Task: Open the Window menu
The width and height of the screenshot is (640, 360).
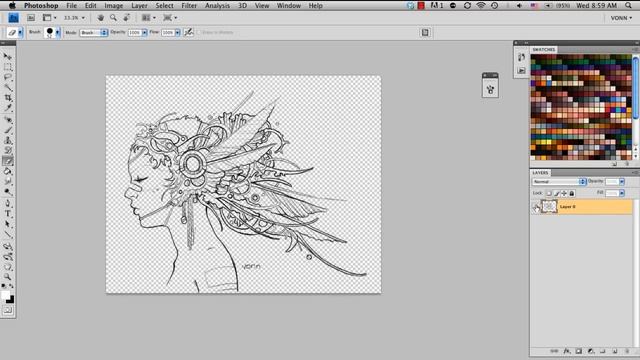Action: point(289,6)
